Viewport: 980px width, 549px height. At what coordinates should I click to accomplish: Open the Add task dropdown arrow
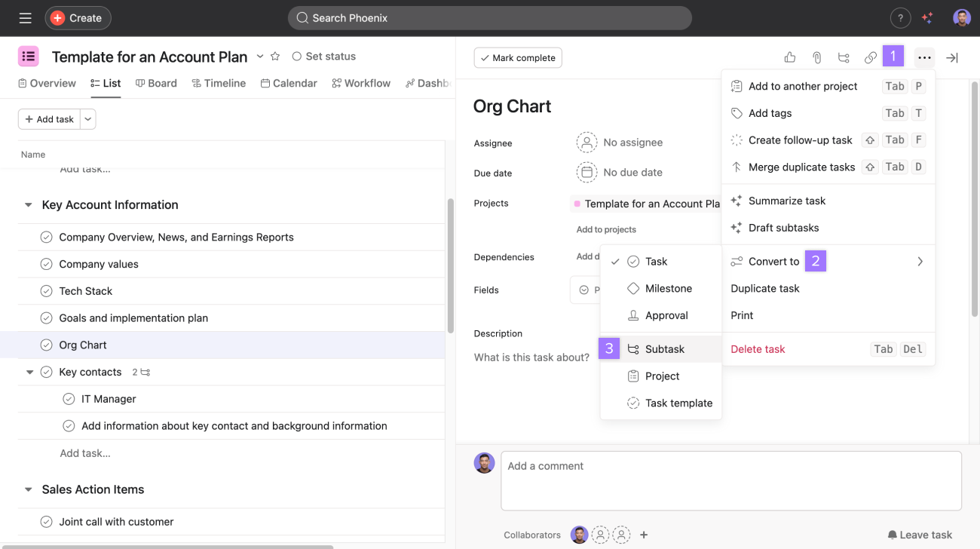point(87,119)
